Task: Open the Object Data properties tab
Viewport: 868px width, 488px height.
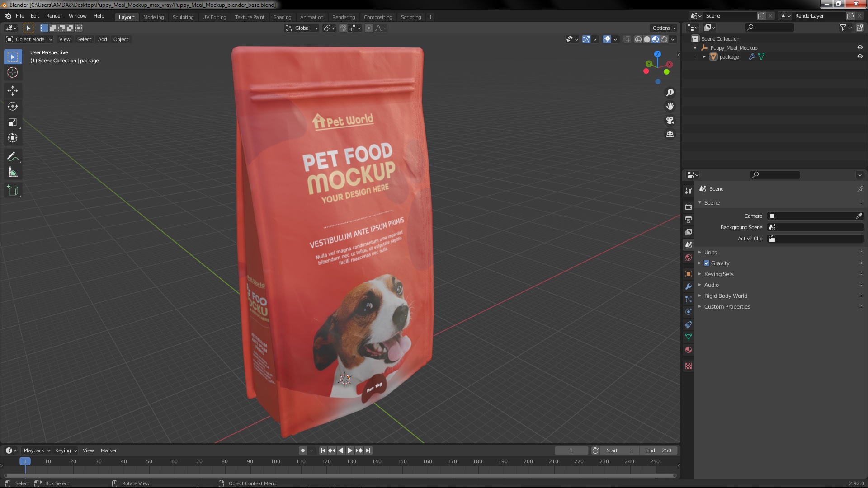Action: 689,337
